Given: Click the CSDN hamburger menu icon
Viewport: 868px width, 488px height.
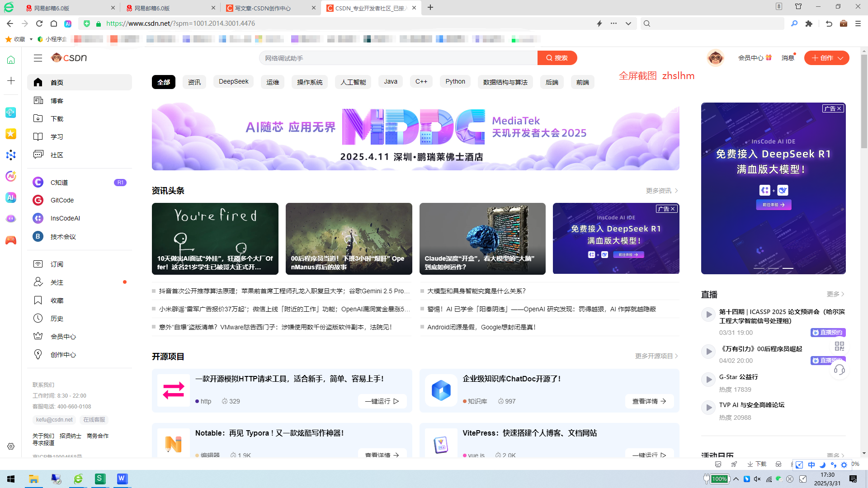Looking at the screenshot, I should click(38, 58).
